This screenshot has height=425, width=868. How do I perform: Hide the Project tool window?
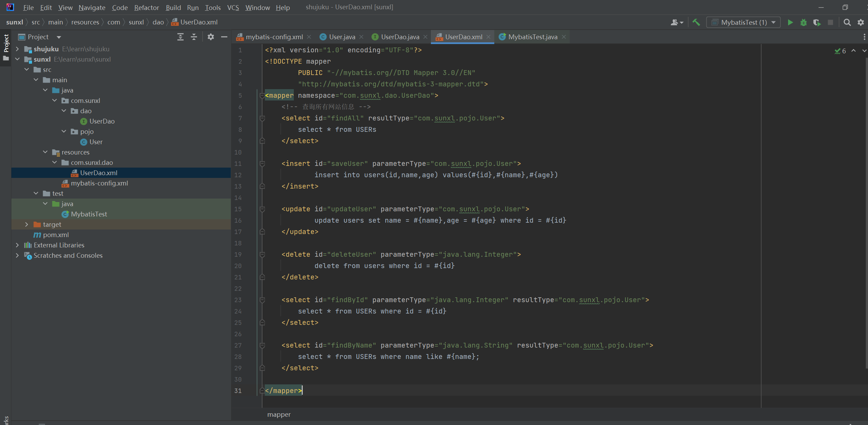224,37
